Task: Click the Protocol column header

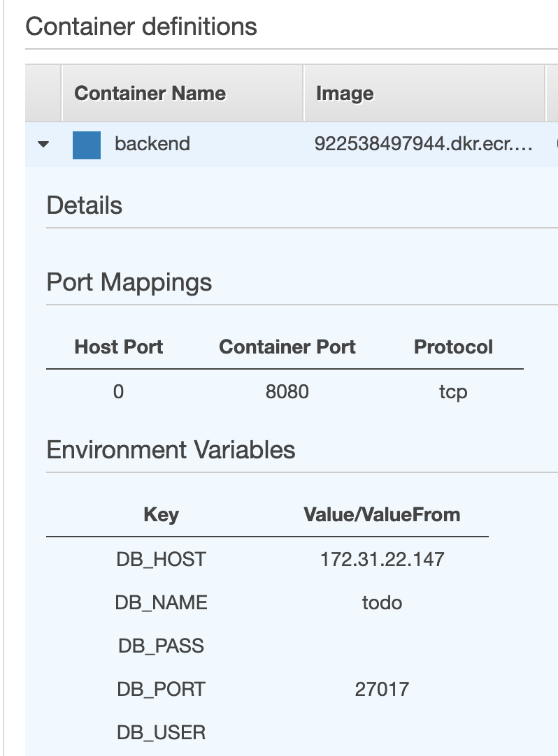Action: (453, 347)
